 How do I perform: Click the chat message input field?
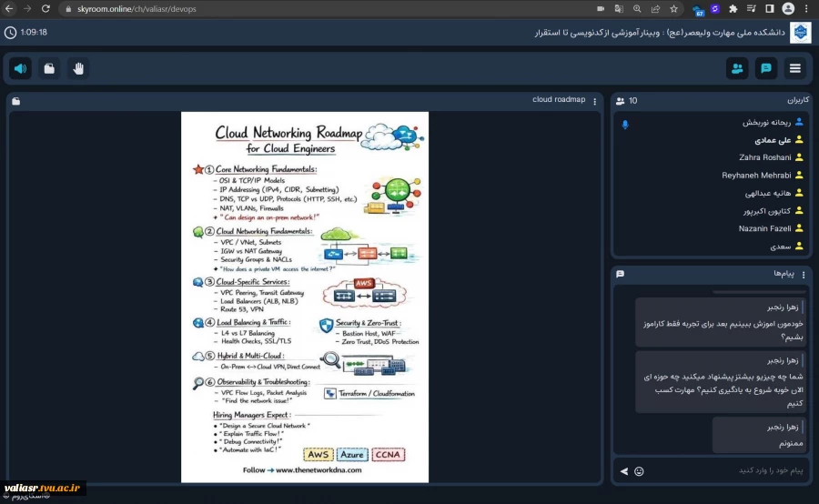[726, 470]
